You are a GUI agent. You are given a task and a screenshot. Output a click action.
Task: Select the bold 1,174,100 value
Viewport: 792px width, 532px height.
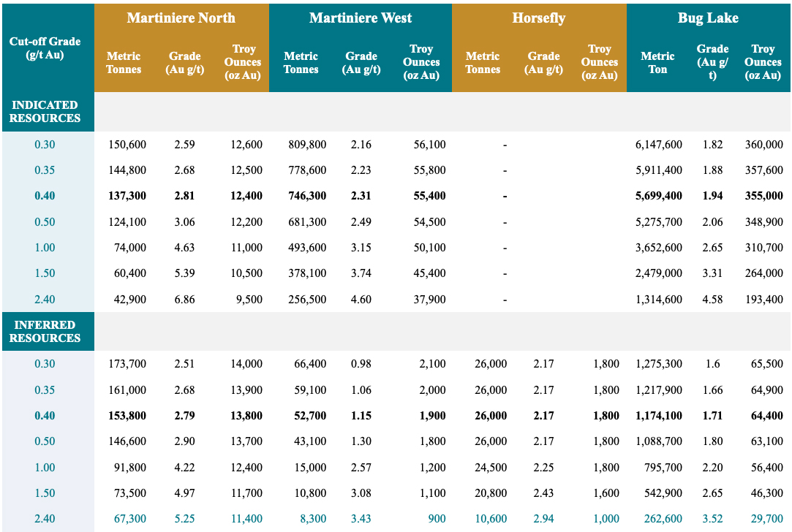point(659,415)
